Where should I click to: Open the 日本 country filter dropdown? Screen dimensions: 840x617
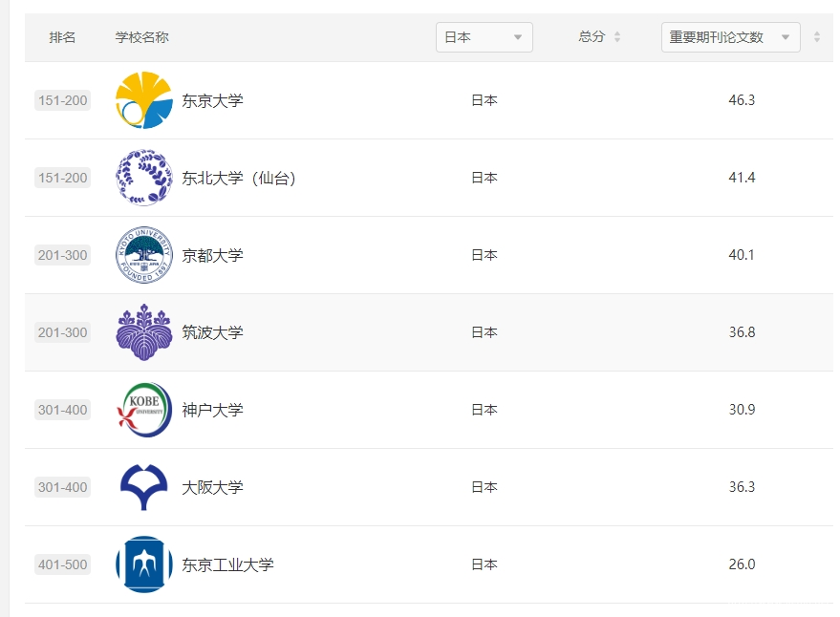pyautogui.click(x=485, y=37)
